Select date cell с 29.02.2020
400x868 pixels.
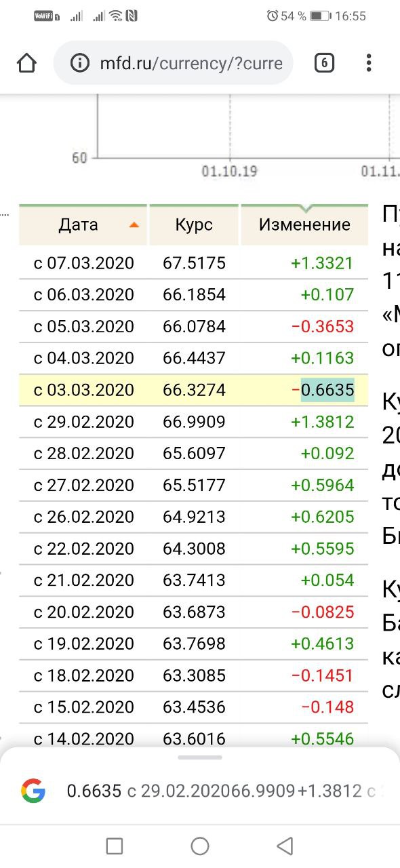tap(84, 422)
